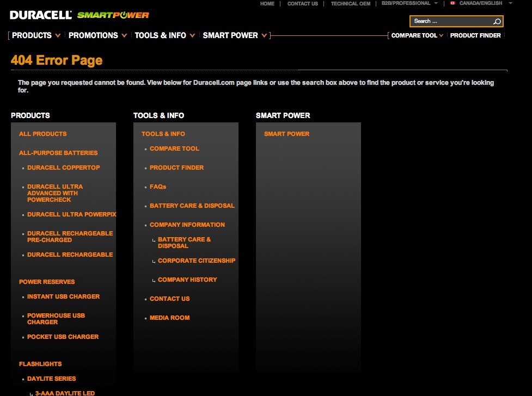Open the Compare Tool header dropdown
Image resolution: width=532 pixels, height=396 pixels.
click(x=417, y=35)
